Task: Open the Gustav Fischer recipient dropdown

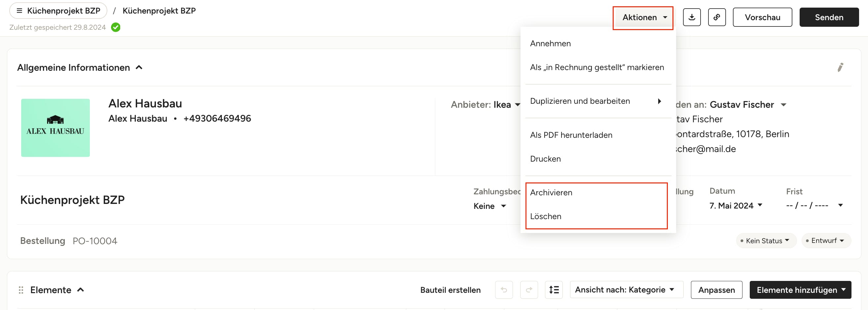Action: [748, 104]
